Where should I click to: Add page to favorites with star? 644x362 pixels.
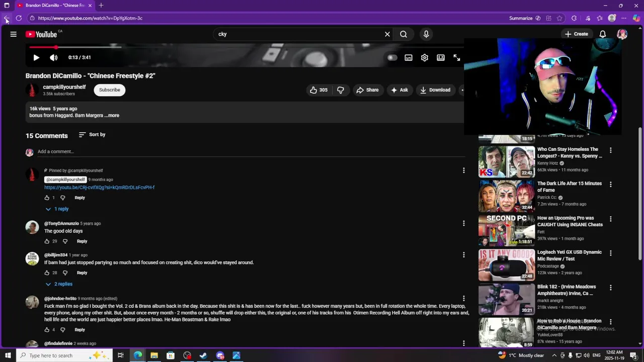coord(559,18)
